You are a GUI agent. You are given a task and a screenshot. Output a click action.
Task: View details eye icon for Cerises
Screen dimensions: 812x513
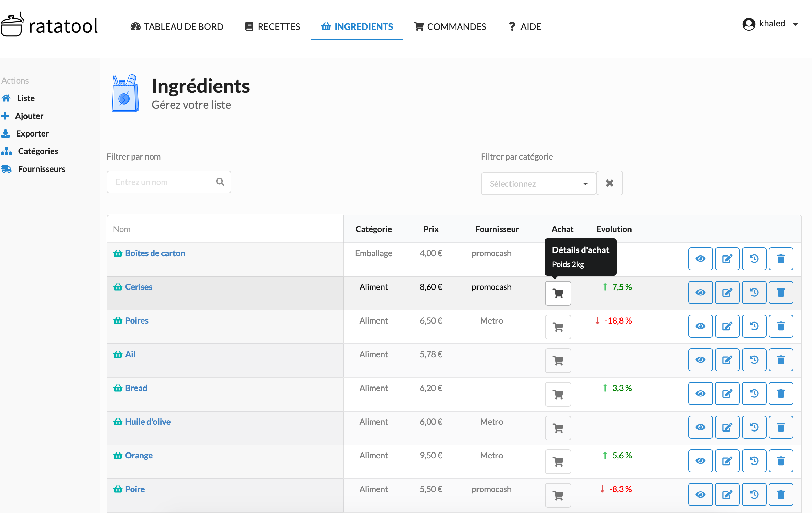(700, 293)
